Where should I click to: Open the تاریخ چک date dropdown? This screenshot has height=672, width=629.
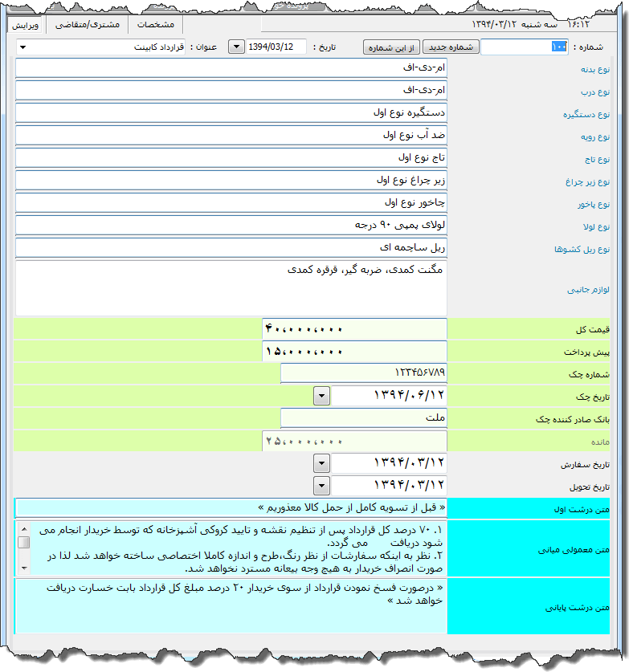(x=321, y=396)
